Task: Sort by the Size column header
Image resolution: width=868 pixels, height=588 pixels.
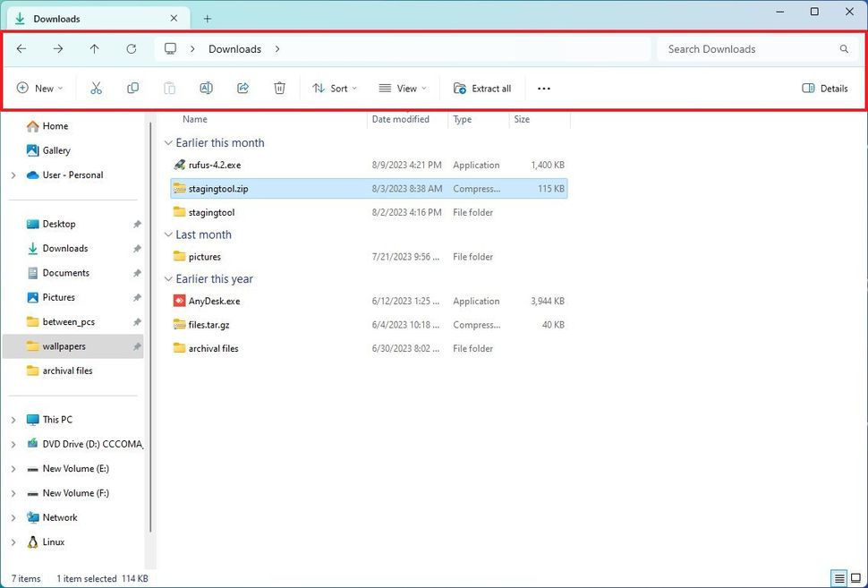Action: tap(522, 119)
